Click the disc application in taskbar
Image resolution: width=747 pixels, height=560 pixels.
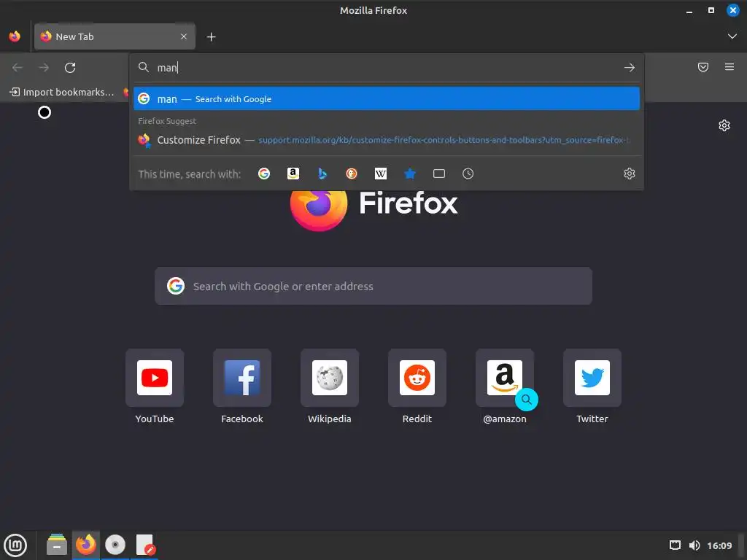(115, 545)
